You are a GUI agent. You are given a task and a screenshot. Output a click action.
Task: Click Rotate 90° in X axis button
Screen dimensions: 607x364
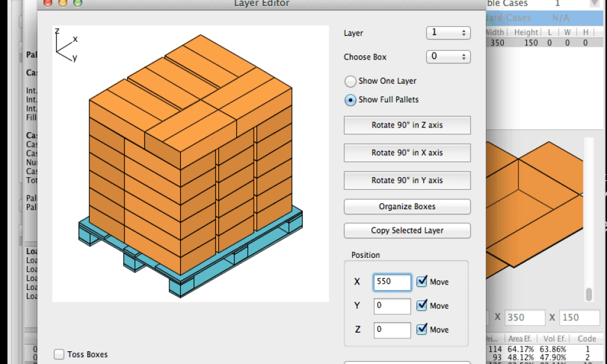pyautogui.click(x=407, y=153)
